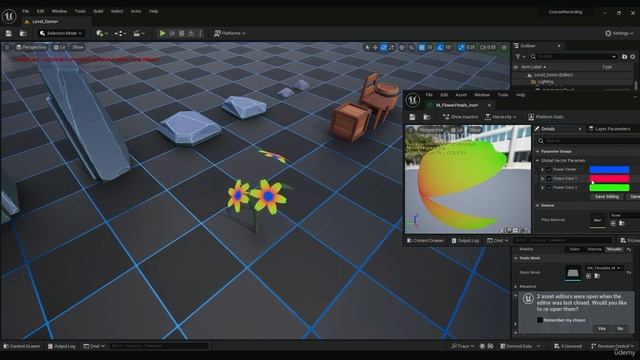Open the Perspective view mode dropdown in main viewport

pyautogui.click(x=30, y=47)
